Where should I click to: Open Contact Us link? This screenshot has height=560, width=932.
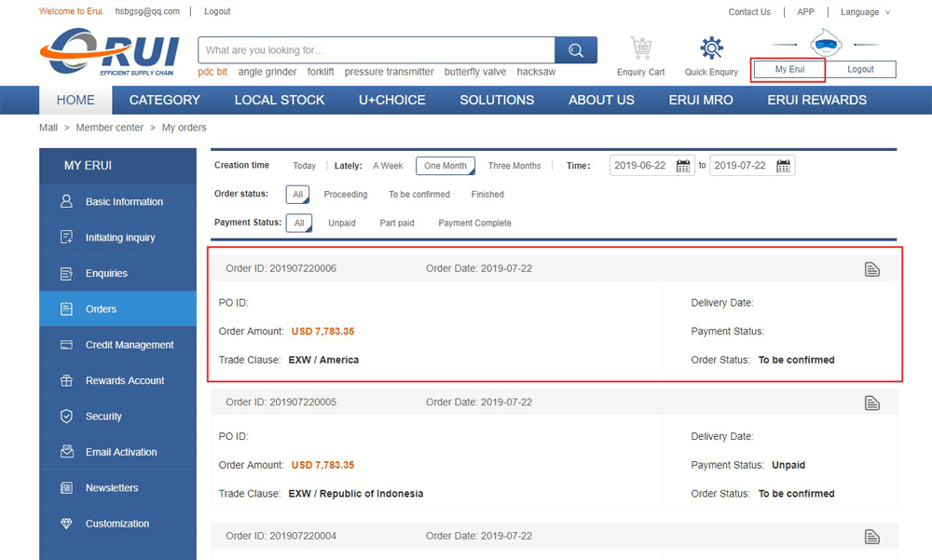[749, 12]
